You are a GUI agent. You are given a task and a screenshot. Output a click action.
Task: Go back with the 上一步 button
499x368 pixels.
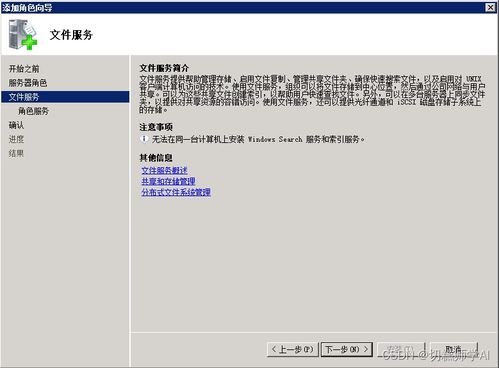point(293,349)
